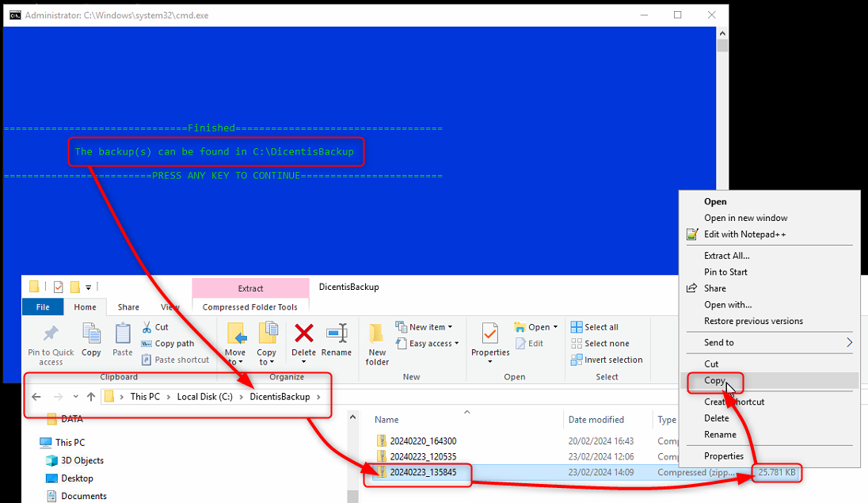This screenshot has height=503, width=868.
Task: Click This PC breadcrumb
Action: click(x=145, y=397)
